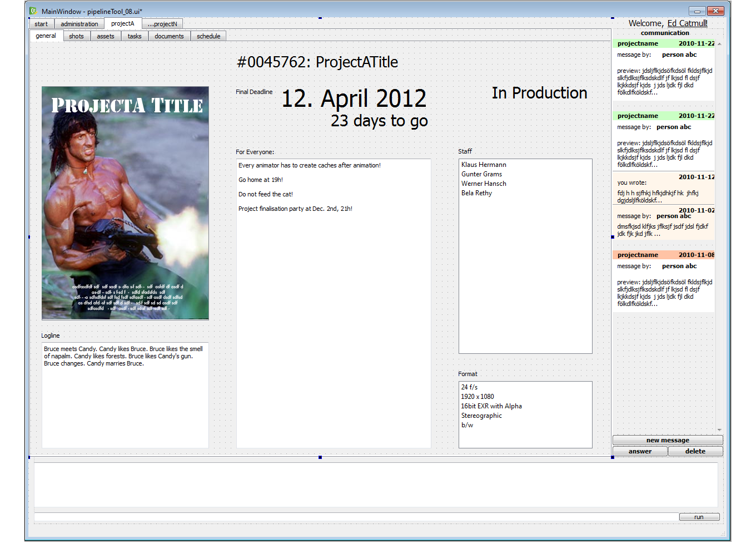Viewport: 756px width, 543px height.
Task: Click the 'Format' label
Action: (467, 374)
